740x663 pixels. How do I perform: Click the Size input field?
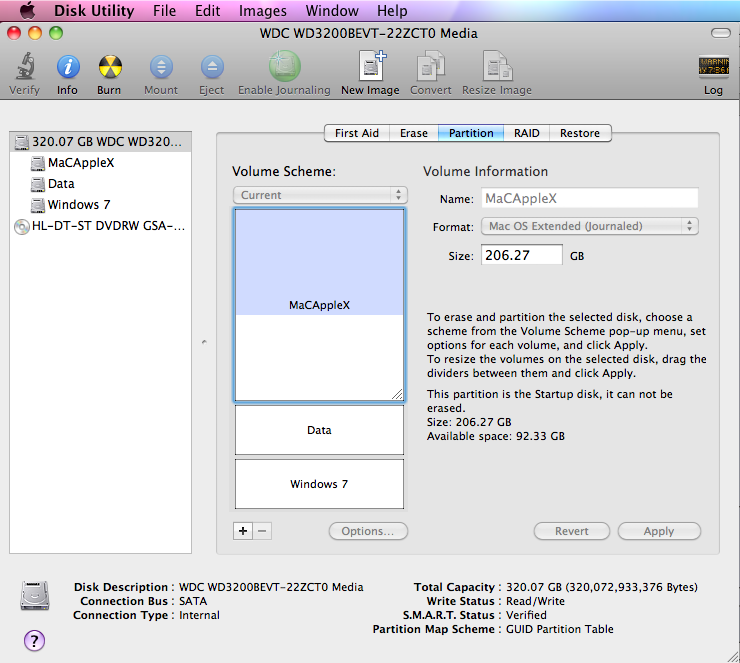[x=521, y=255]
